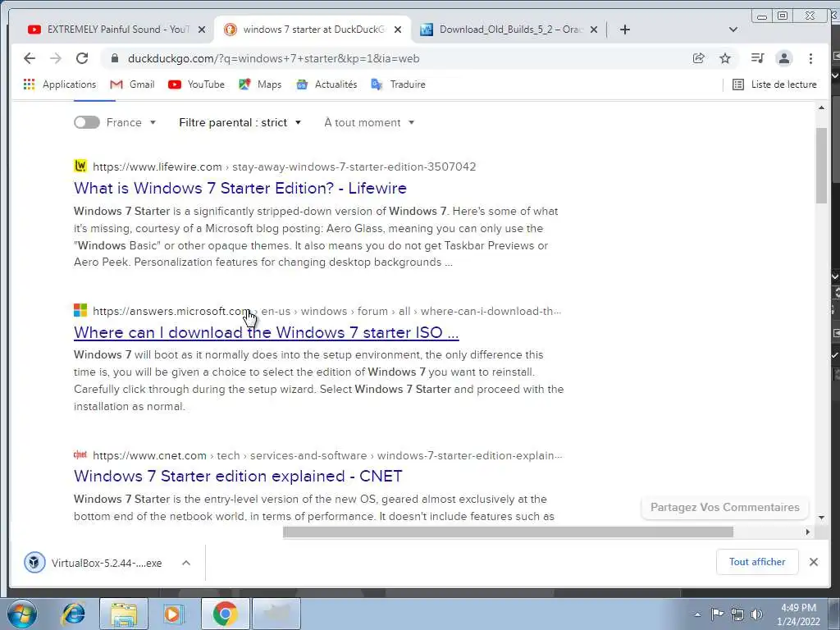Open Action Center flag tray icon
This screenshot has height=630, width=840.
coord(717,614)
